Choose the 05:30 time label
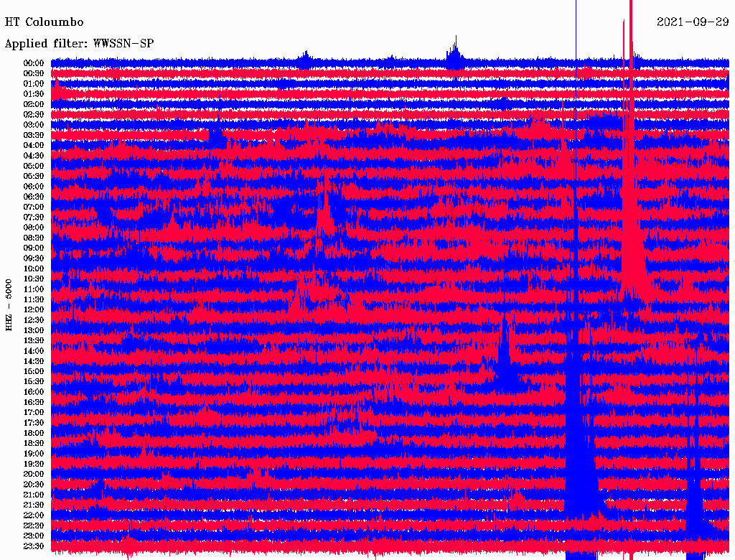735x560 pixels. (34, 177)
